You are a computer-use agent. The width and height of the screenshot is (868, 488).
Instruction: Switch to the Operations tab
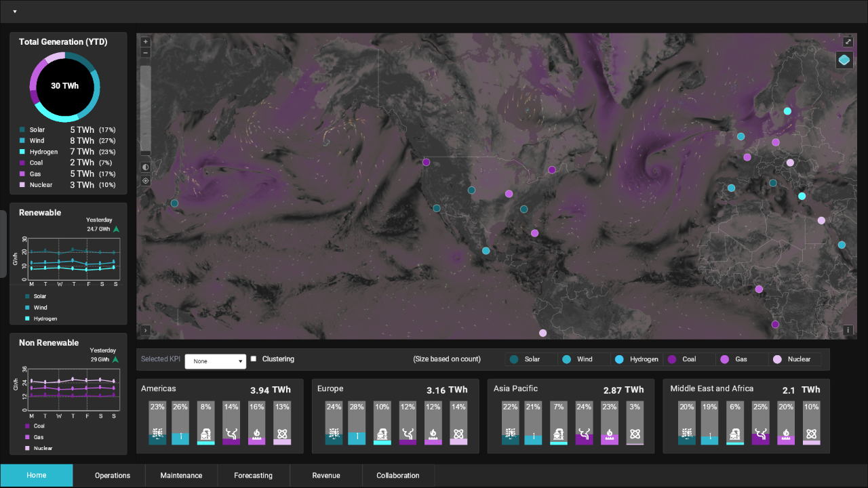pos(113,476)
